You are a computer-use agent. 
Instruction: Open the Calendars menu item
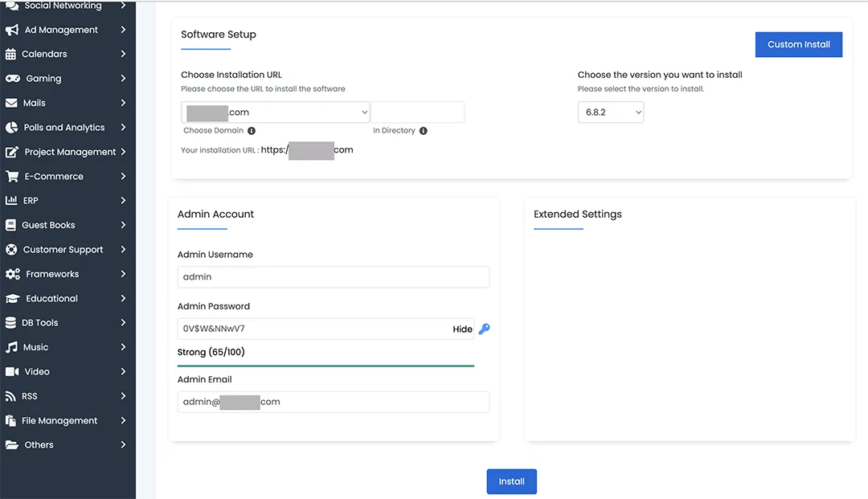point(68,54)
